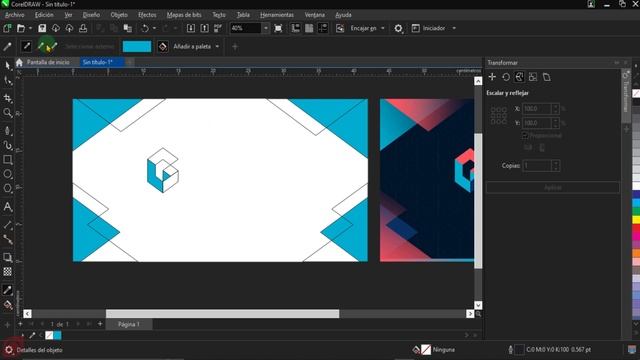Open the Mapas de bits menu
Screen dimensions: 640x360
click(184, 15)
